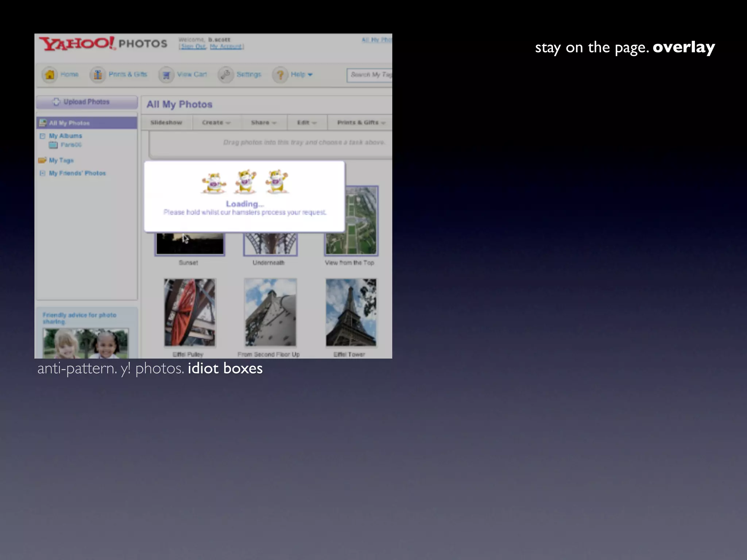Image resolution: width=747 pixels, height=560 pixels.
Task: Open the Settings link text
Action: (x=249, y=74)
